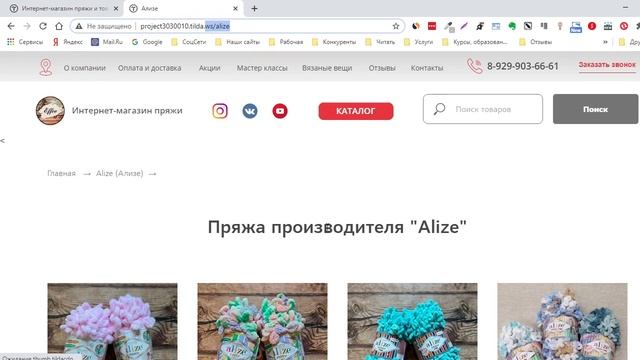Go to Главная breadcrumb
Screen dimensions: 640x360
(x=61, y=173)
